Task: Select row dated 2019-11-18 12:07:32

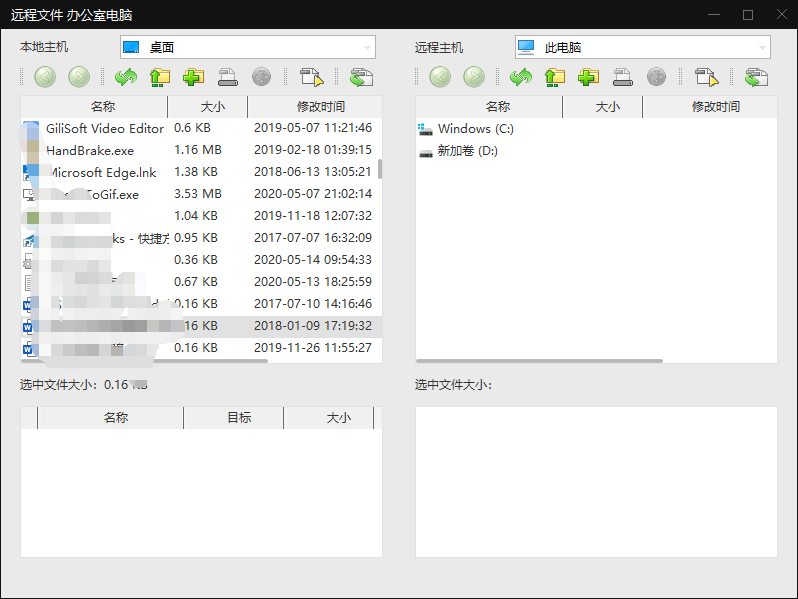Action: 202,216
